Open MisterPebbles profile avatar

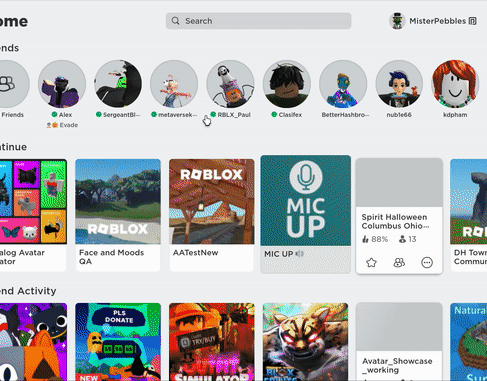point(397,21)
